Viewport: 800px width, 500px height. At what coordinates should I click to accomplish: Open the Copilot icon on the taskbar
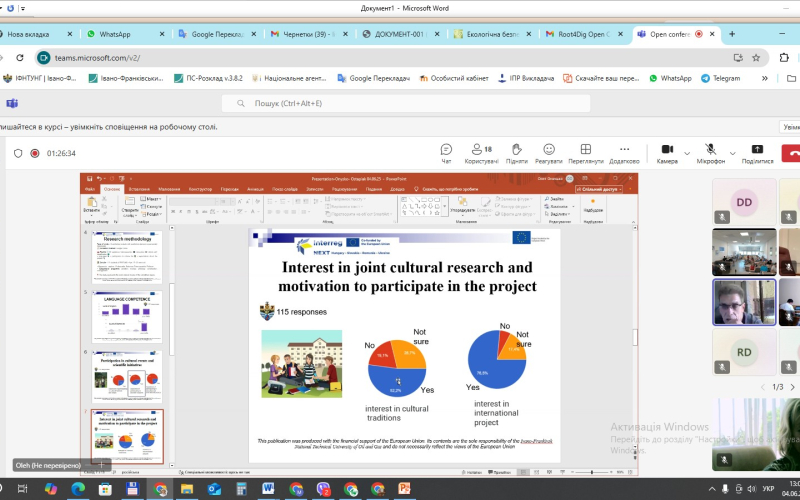click(x=51, y=489)
